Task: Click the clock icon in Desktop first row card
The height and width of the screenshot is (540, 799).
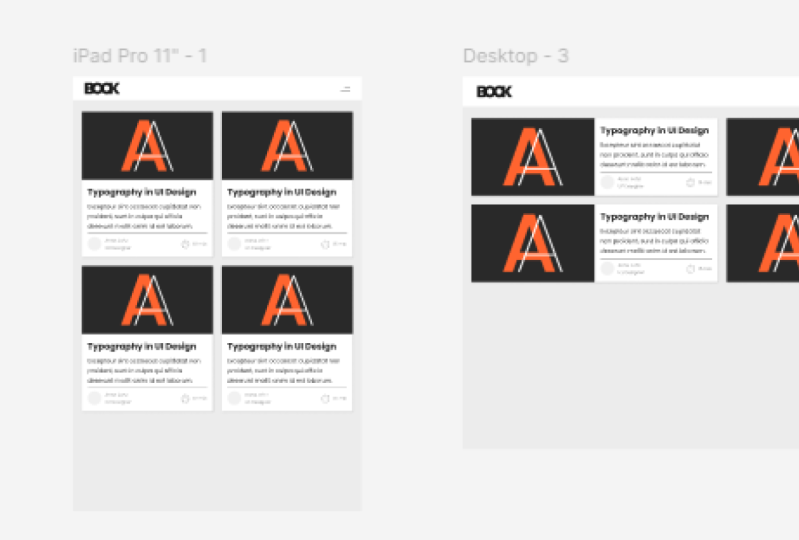Action: (690, 182)
